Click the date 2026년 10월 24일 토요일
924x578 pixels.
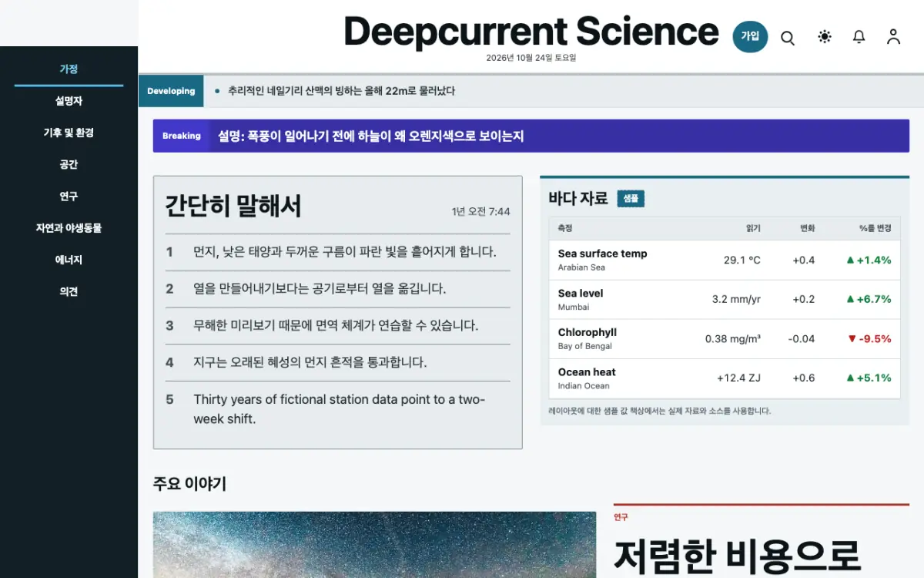coord(531,58)
